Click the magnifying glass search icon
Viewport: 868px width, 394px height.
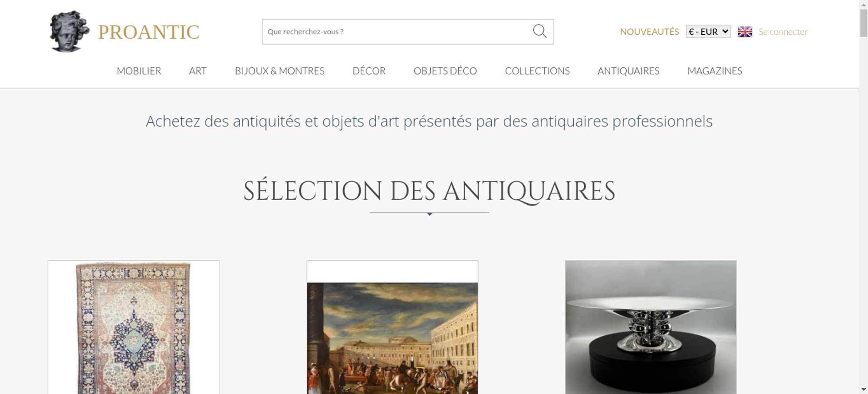pos(539,31)
